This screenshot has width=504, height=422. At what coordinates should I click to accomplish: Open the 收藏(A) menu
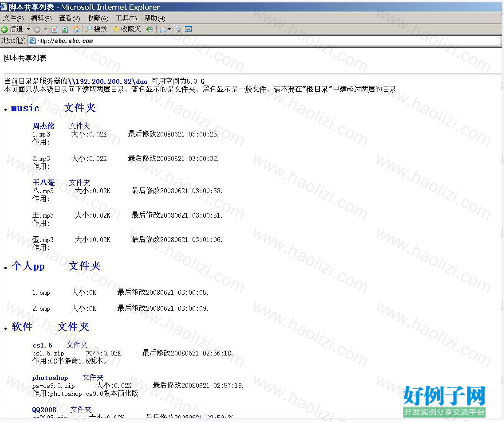click(x=98, y=18)
